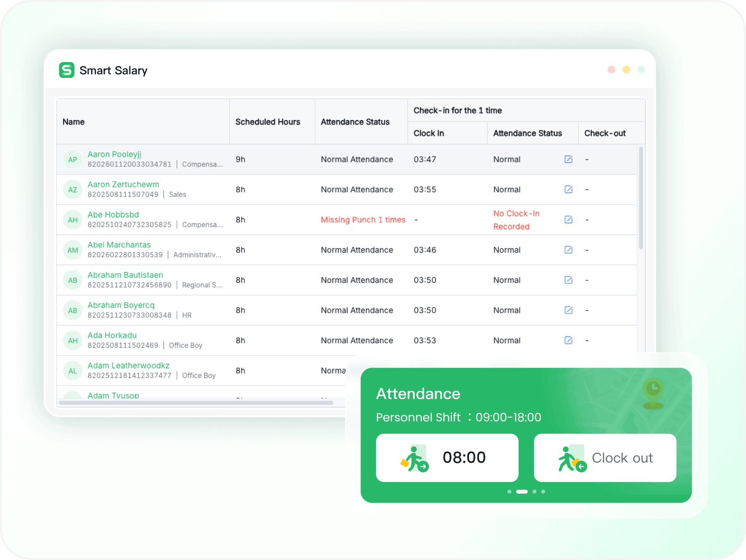Open Aaron Pooleyjj's employee profile link

pyautogui.click(x=114, y=154)
